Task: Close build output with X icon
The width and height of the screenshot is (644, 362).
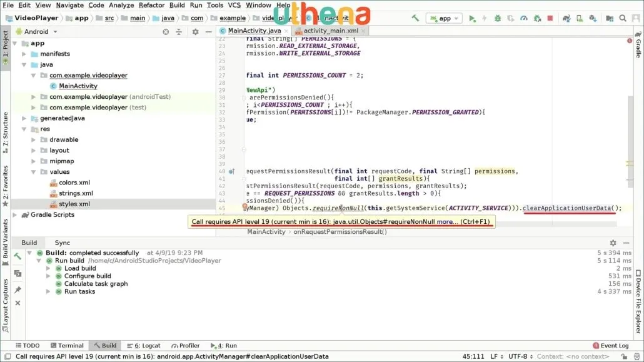Action: click(x=18, y=303)
